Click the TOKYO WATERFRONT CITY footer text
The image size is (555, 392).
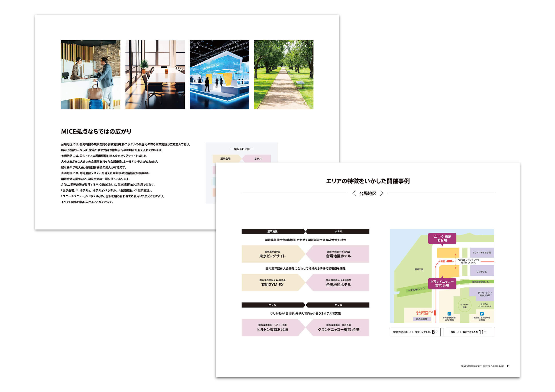tap(471, 366)
